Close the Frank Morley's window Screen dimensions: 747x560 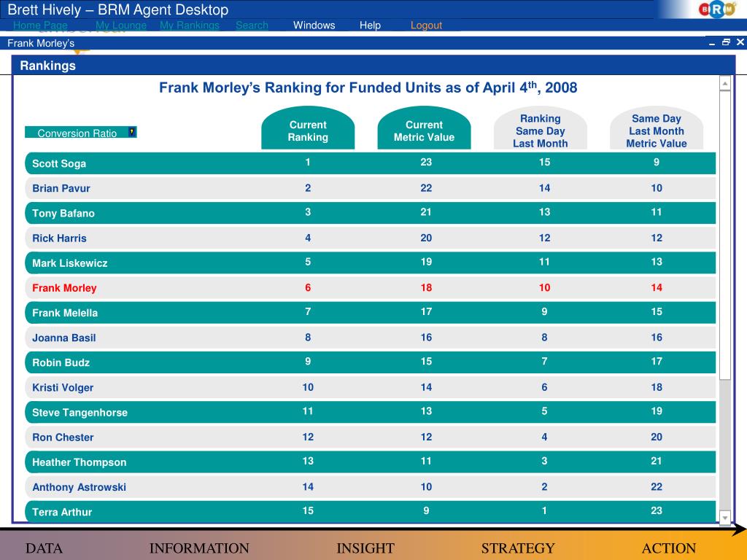(x=740, y=42)
